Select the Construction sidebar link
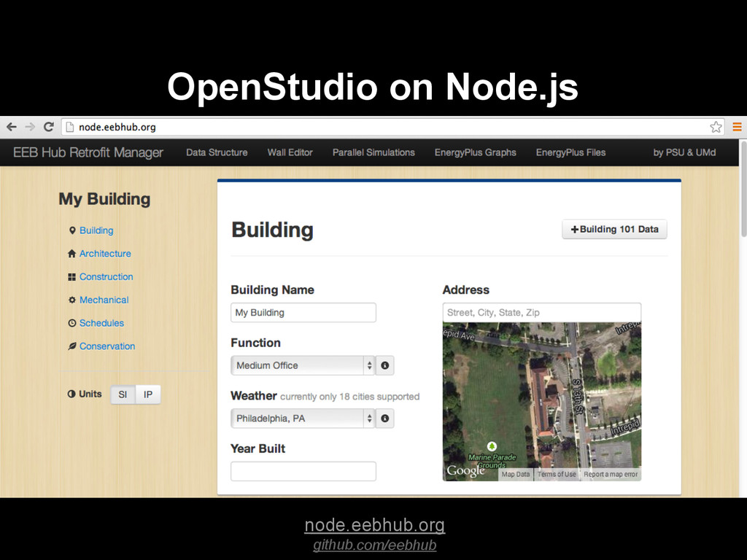Screen dimensions: 747x560 [107, 276]
